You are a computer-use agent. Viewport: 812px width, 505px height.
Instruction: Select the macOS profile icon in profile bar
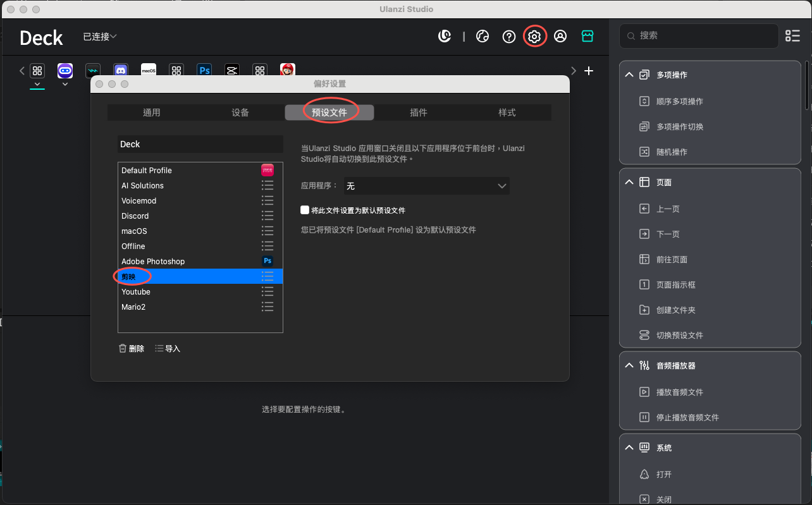pyautogui.click(x=149, y=70)
